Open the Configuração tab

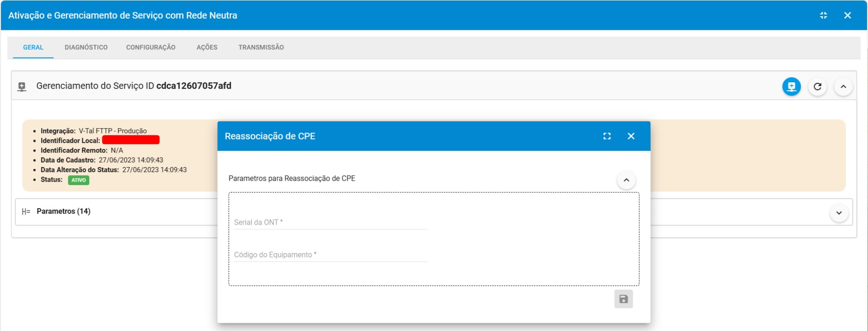(150, 47)
